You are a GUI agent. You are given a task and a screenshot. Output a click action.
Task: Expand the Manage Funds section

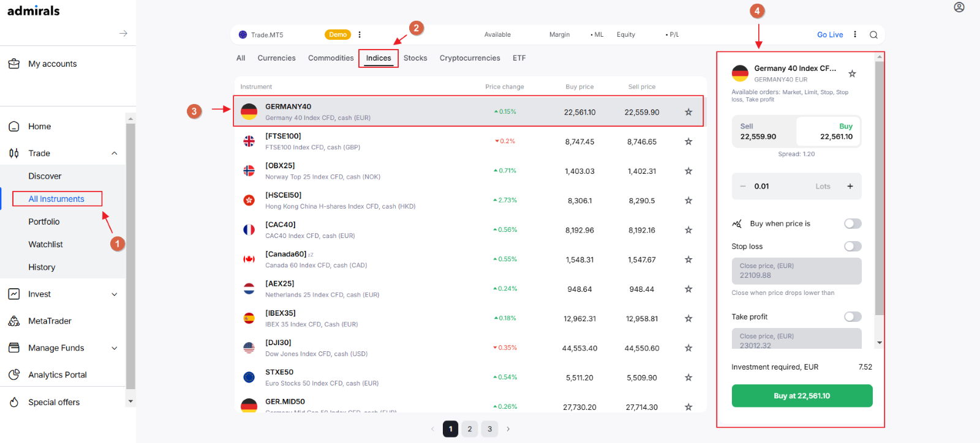(x=115, y=348)
